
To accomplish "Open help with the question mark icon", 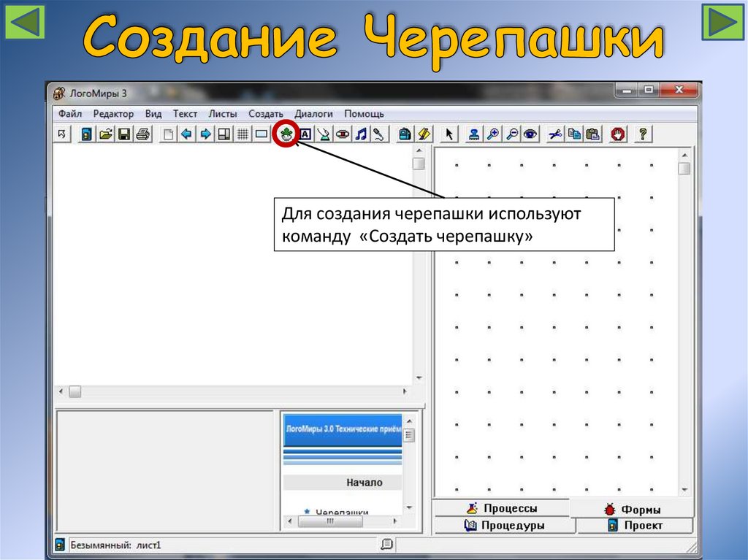I will coord(643,134).
